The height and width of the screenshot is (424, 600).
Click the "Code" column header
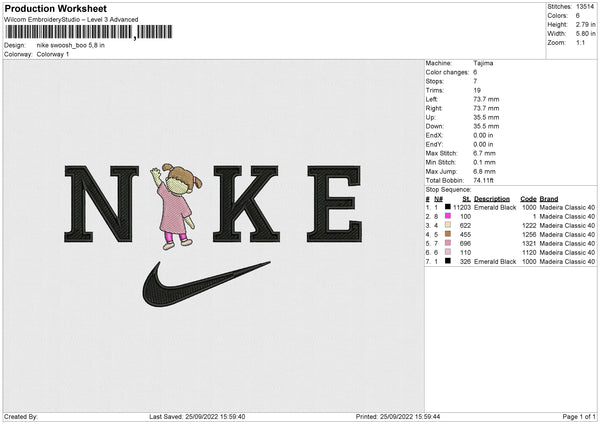click(528, 199)
